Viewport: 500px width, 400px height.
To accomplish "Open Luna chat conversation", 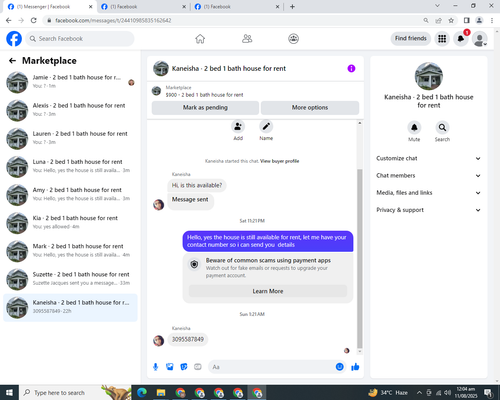I will point(70,166).
